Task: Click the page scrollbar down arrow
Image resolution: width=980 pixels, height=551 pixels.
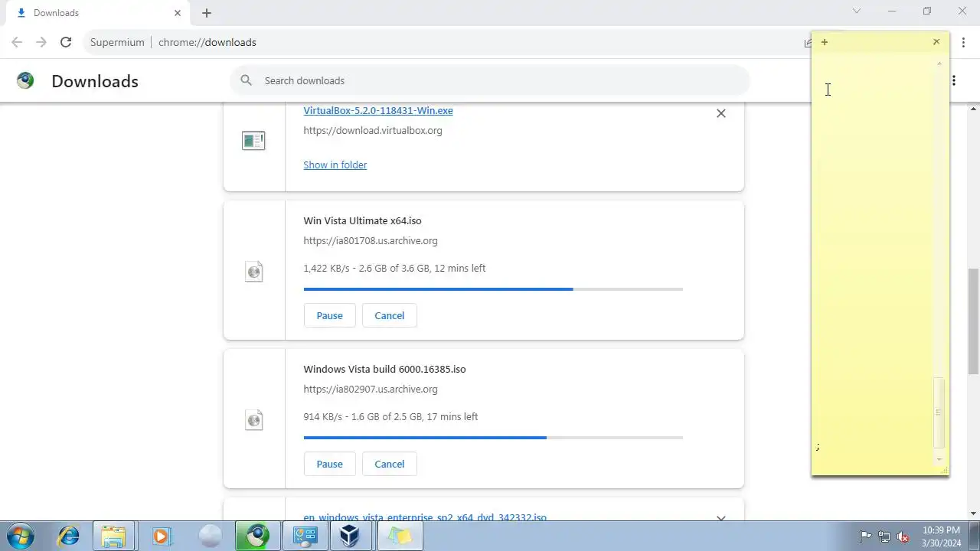Action: pyautogui.click(x=973, y=514)
